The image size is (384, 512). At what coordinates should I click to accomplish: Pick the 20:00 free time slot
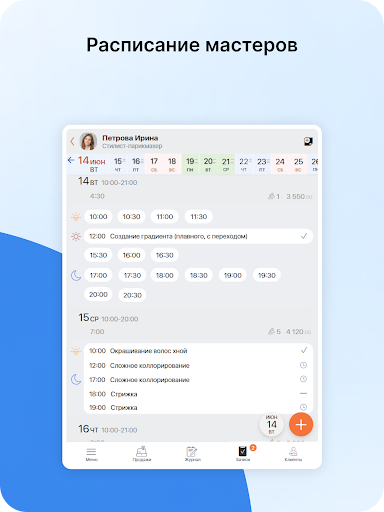[98, 295]
